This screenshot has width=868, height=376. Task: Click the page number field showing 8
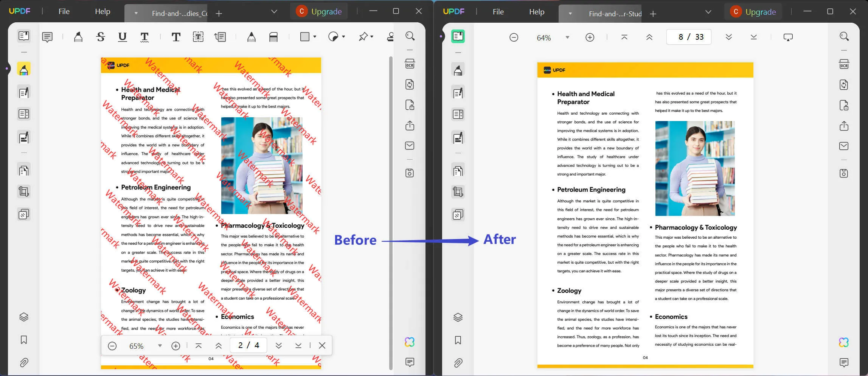click(x=681, y=37)
